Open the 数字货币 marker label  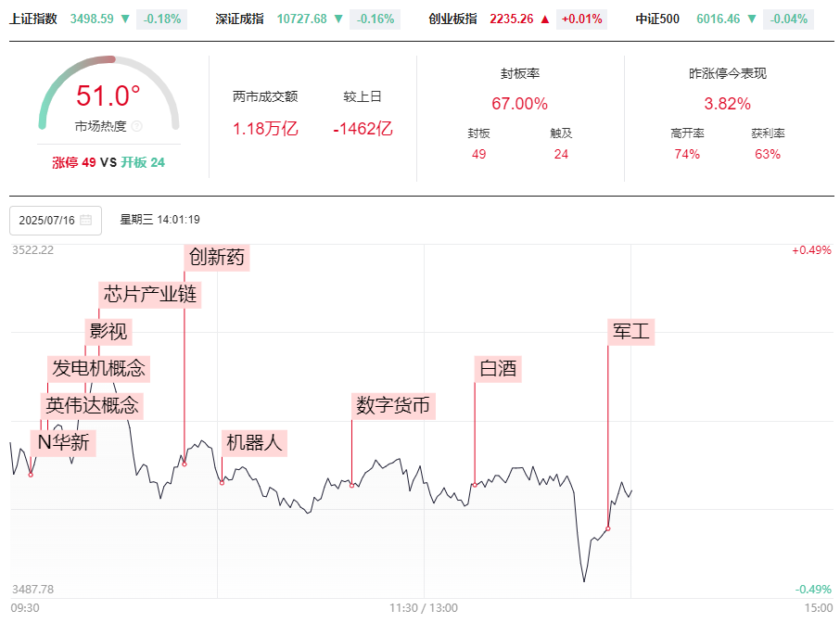click(x=393, y=405)
